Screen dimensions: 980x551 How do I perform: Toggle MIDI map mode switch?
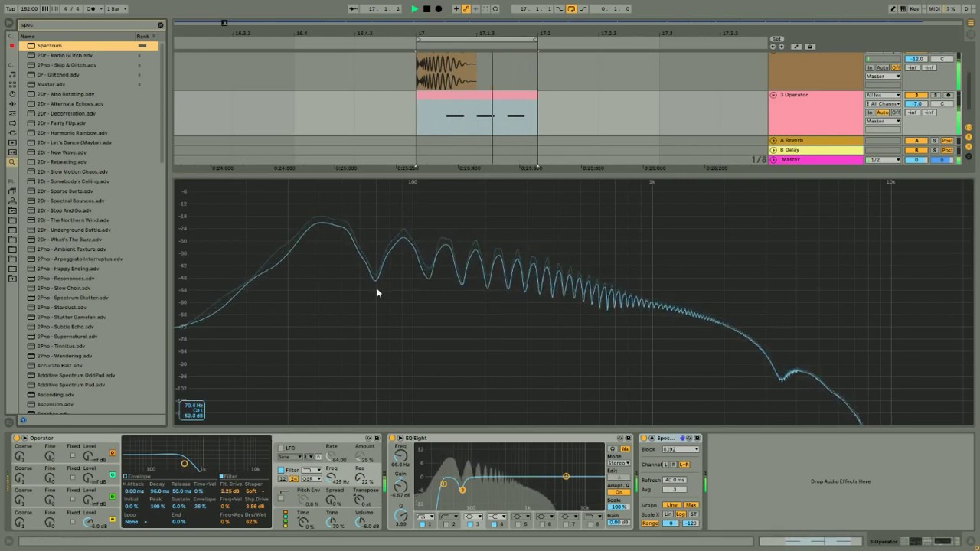(934, 9)
